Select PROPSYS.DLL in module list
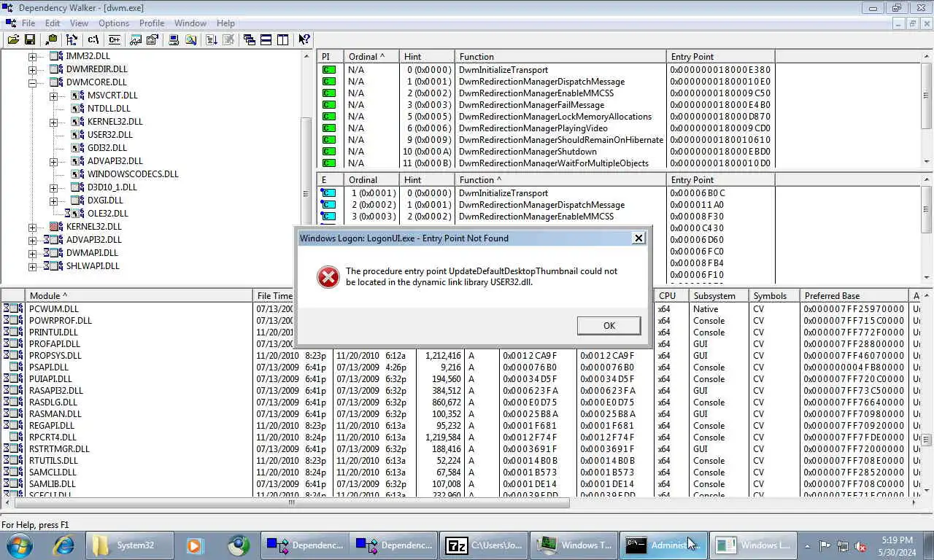This screenshot has width=934, height=560. [x=55, y=356]
